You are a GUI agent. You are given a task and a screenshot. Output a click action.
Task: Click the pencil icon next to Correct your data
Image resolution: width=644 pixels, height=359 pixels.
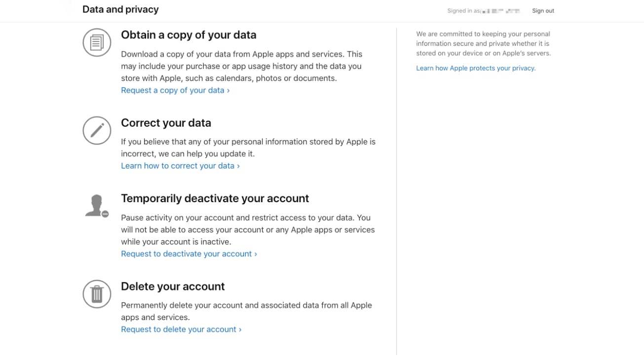click(x=97, y=130)
